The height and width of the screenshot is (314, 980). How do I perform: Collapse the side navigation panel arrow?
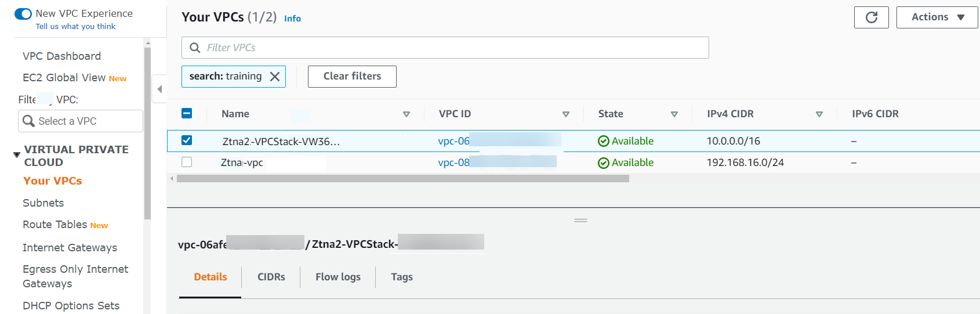point(159,89)
